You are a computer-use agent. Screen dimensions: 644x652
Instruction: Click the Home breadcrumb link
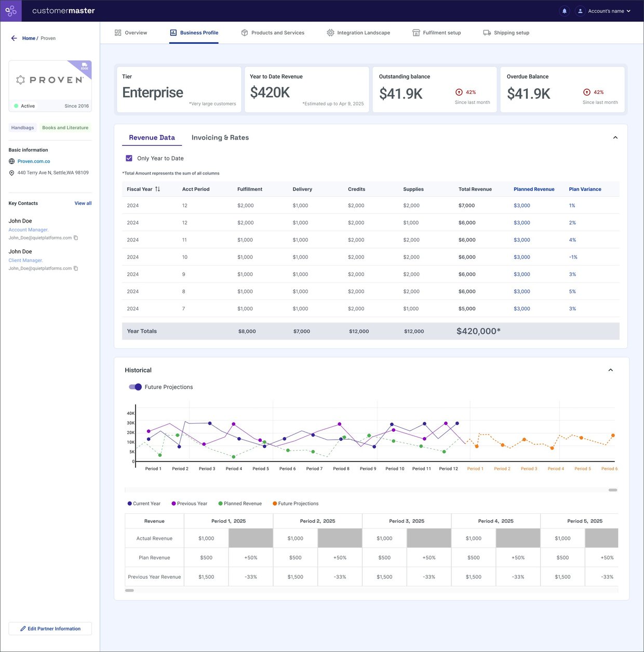29,38
